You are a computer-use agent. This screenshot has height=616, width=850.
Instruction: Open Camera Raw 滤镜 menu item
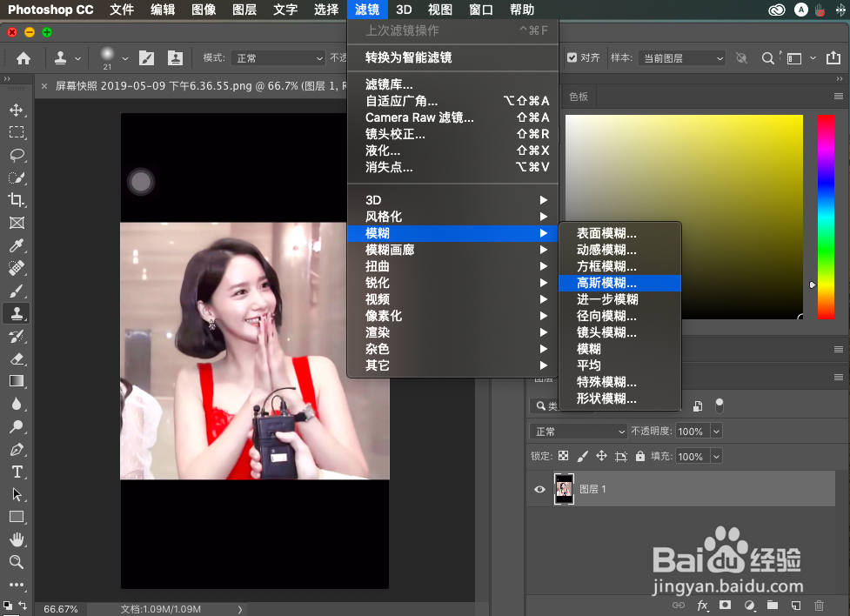pos(452,117)
